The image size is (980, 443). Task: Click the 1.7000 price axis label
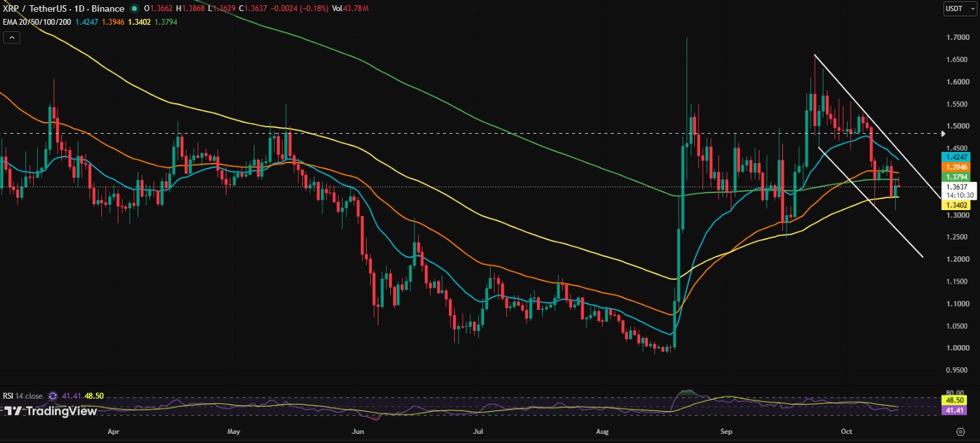tap(957, 38)
